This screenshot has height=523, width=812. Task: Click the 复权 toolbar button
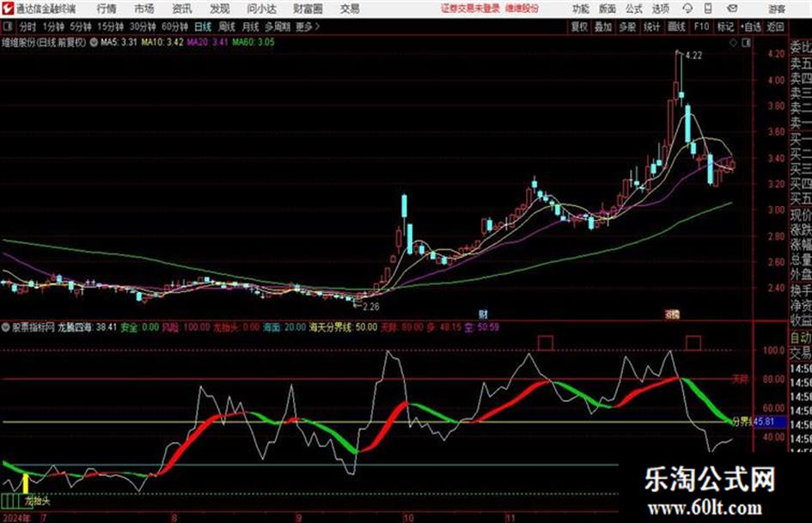579,27
